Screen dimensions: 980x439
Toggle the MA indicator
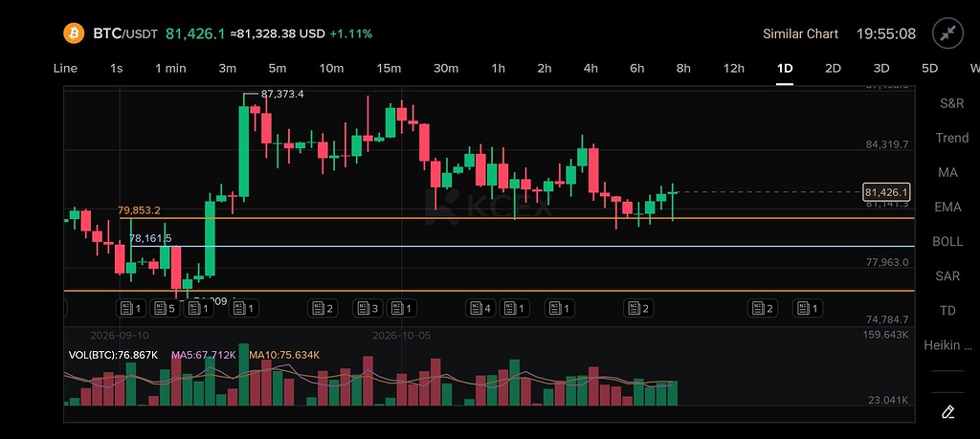pyautogui.click(x=947, y=172)
